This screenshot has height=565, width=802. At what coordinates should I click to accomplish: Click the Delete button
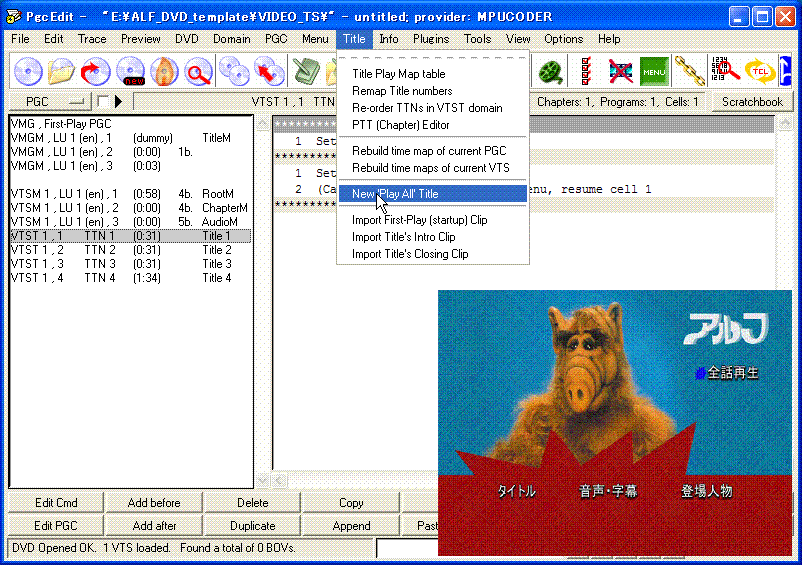252,503
